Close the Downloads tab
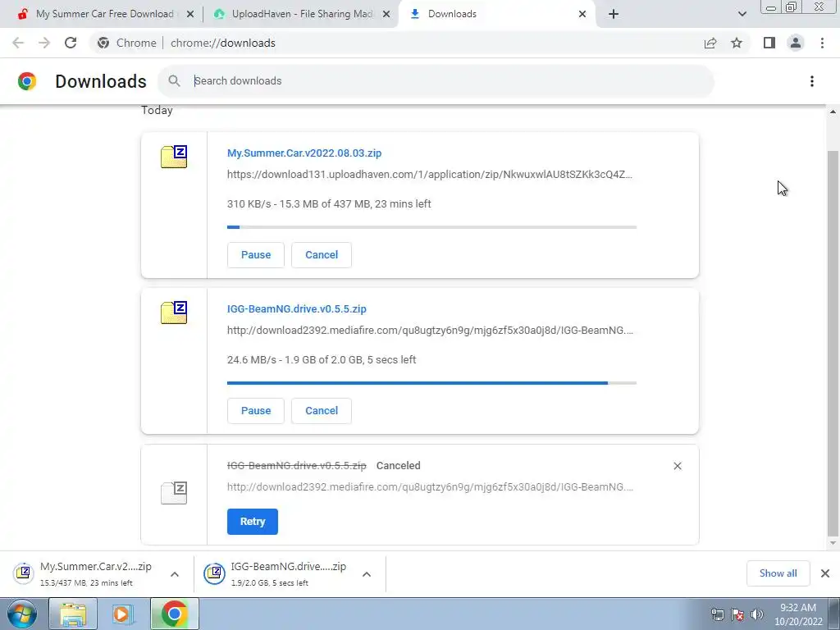The image size is (840, 630). [x=582, y=15]
